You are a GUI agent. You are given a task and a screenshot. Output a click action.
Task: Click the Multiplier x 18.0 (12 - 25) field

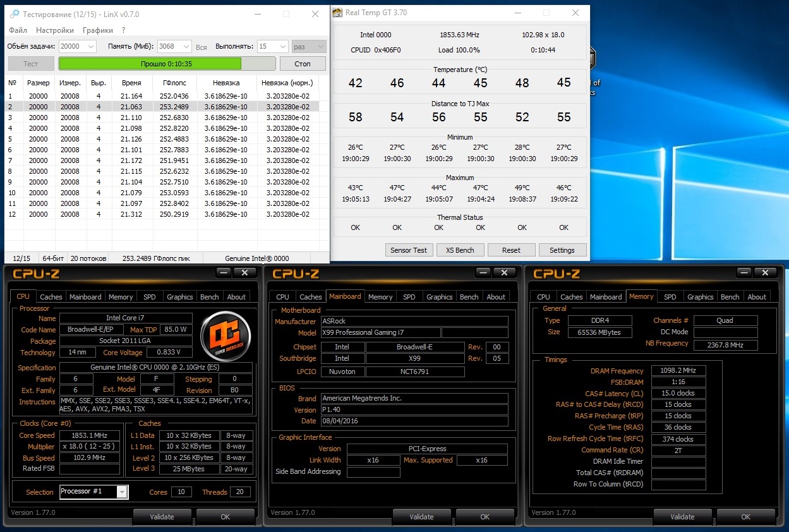tap(90, 447)
